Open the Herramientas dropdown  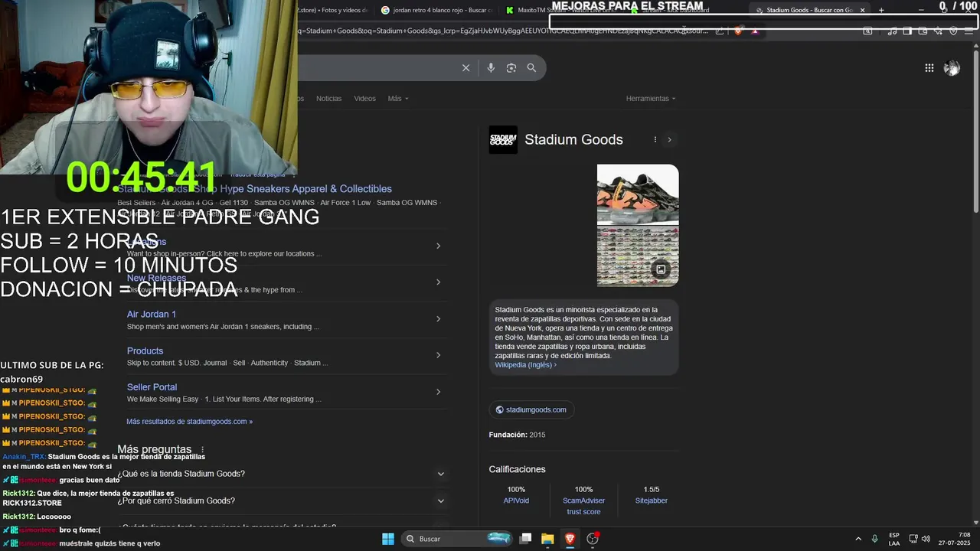[651, 99]
